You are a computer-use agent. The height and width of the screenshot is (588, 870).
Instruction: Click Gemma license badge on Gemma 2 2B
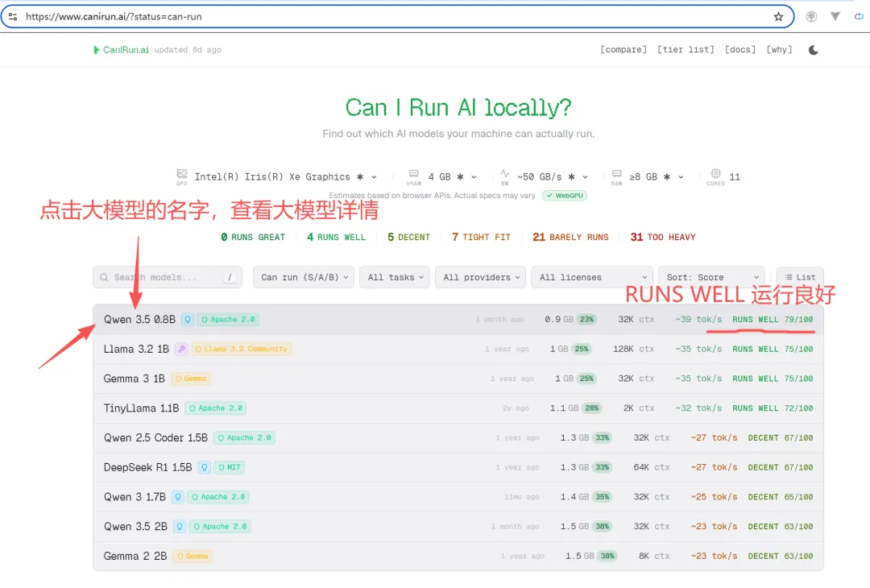pos(193,556)
